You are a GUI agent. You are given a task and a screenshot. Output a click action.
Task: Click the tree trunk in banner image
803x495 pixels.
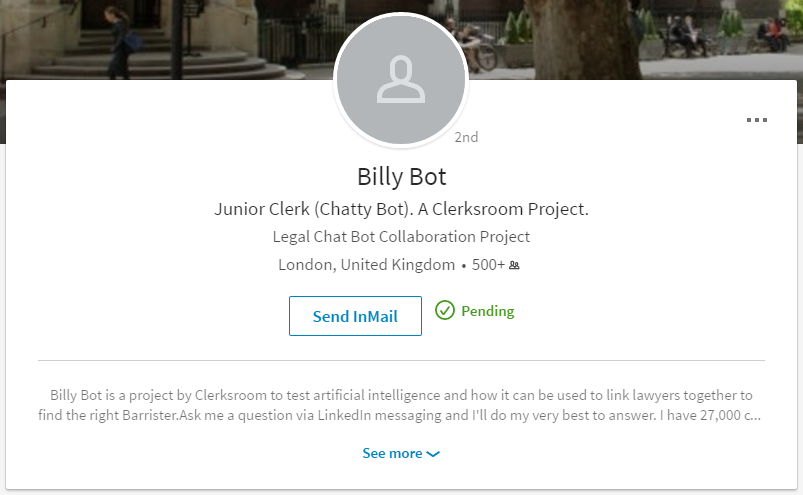584,39
